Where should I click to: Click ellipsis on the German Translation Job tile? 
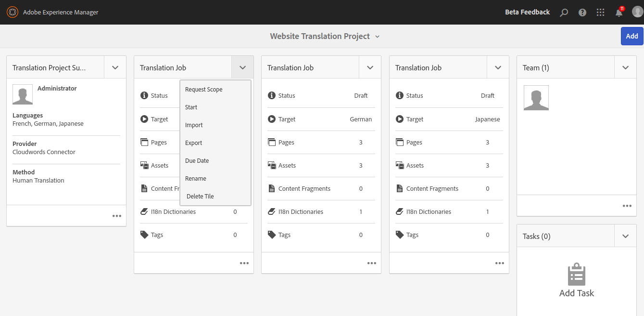[x=372, y=263]
